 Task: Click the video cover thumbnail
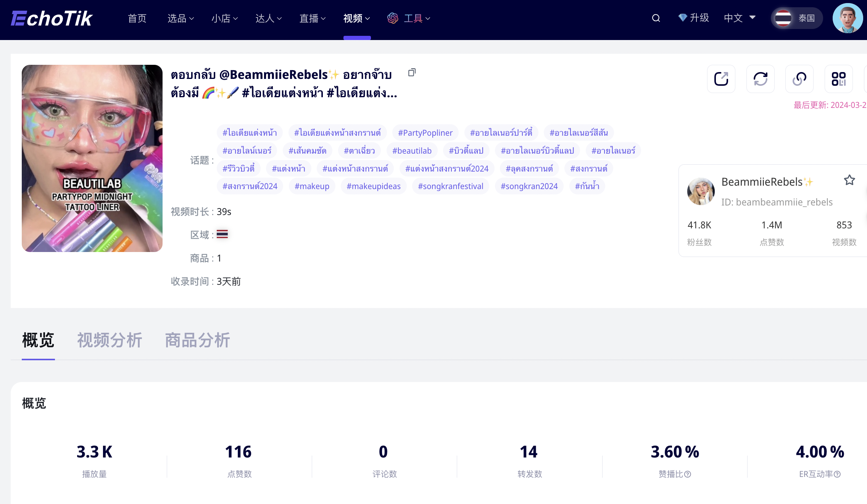[92, 158]
